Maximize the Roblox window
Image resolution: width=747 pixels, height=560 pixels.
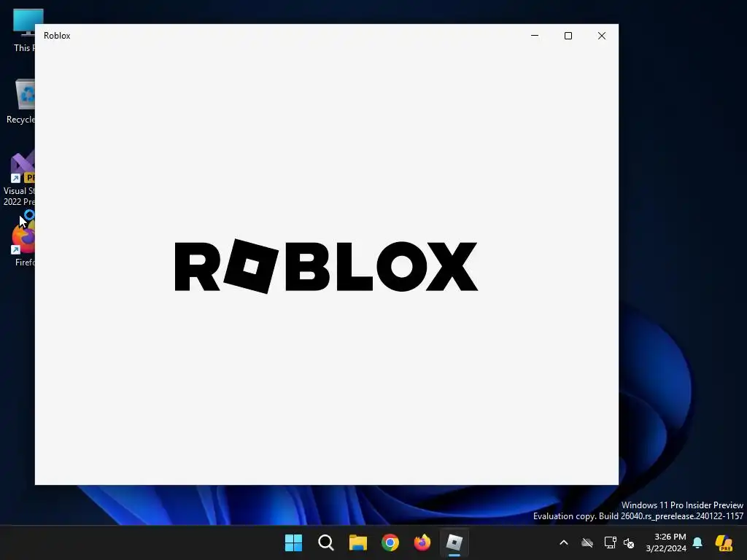[x=568, y=36]
